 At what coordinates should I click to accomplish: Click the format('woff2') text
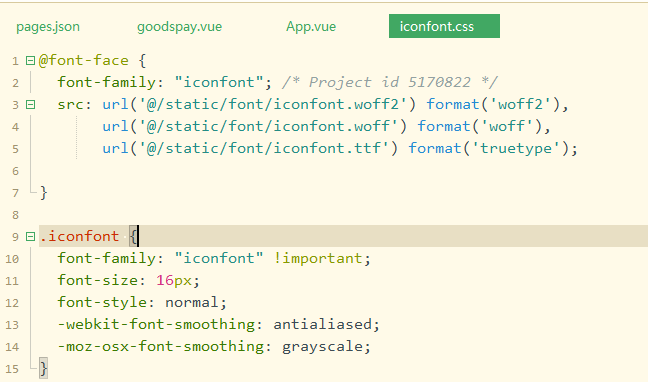(493, 104)
